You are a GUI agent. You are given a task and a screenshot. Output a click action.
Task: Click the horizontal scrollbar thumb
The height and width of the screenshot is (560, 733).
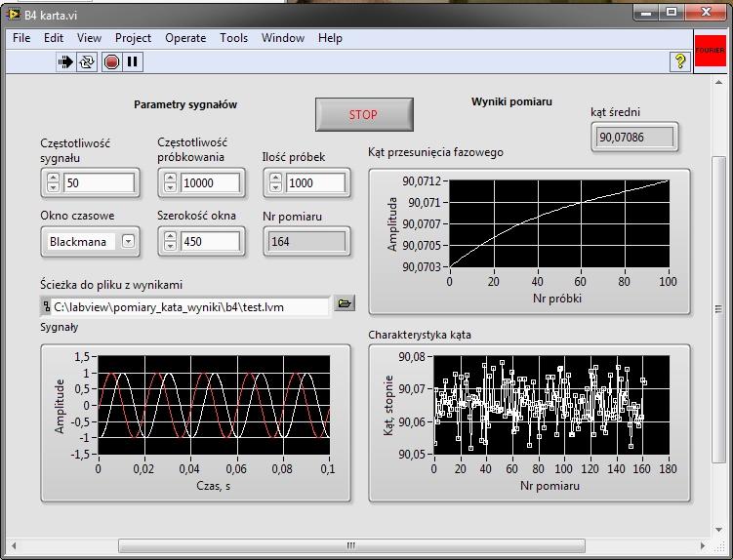[x=351, y=545]
